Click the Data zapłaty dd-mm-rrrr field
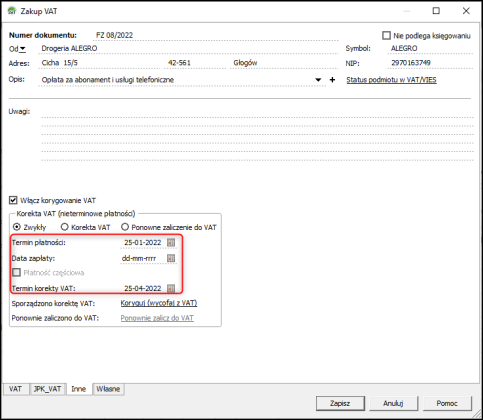Screen dimensions: 483x420 [143, 258]
